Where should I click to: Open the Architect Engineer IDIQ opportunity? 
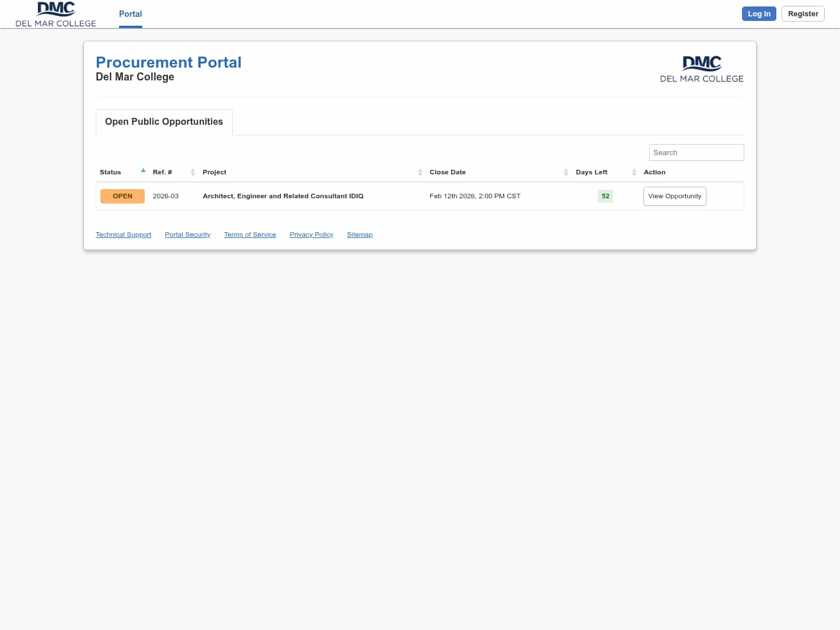click(x=674, y=196)
